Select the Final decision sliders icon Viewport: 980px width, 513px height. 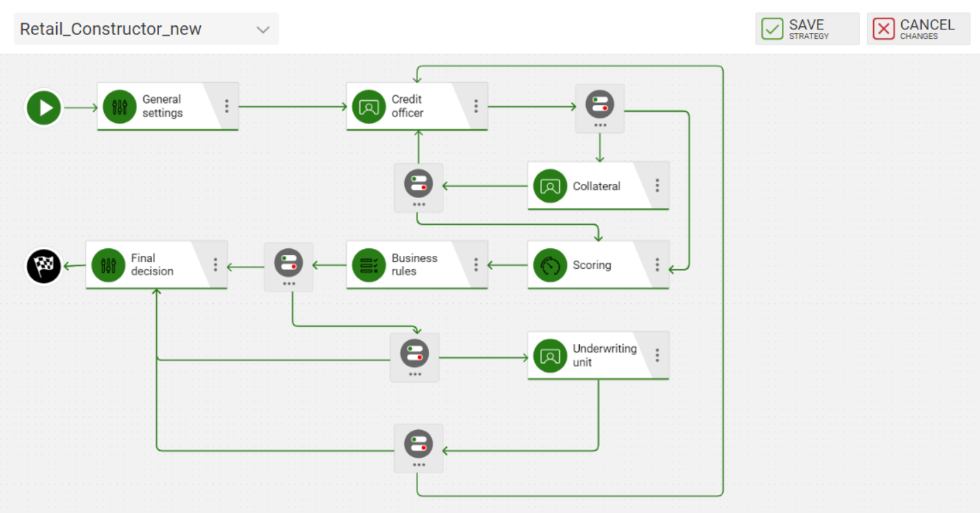click(x=108, y=265)
